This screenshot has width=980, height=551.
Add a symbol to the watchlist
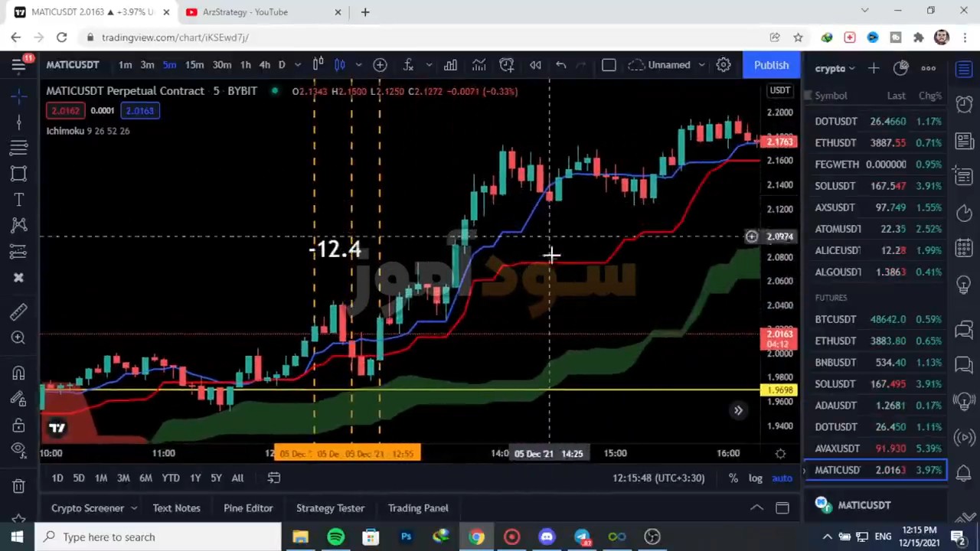[874, 68]
